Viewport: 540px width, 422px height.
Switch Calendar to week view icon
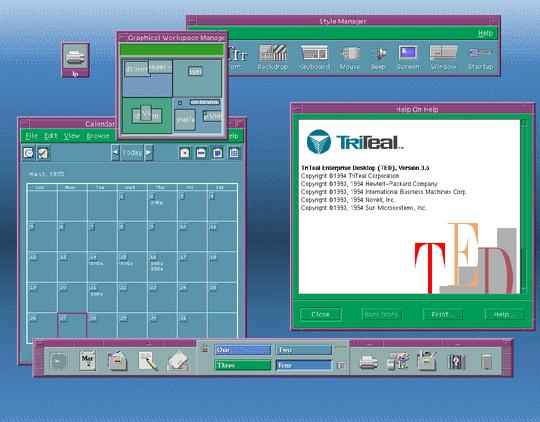(201, 153)
